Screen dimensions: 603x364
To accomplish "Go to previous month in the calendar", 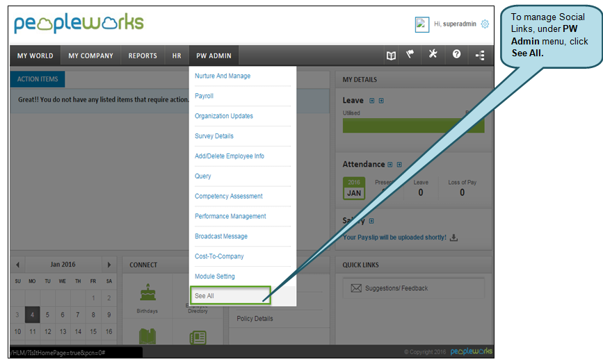I will (x=18, y=265).
